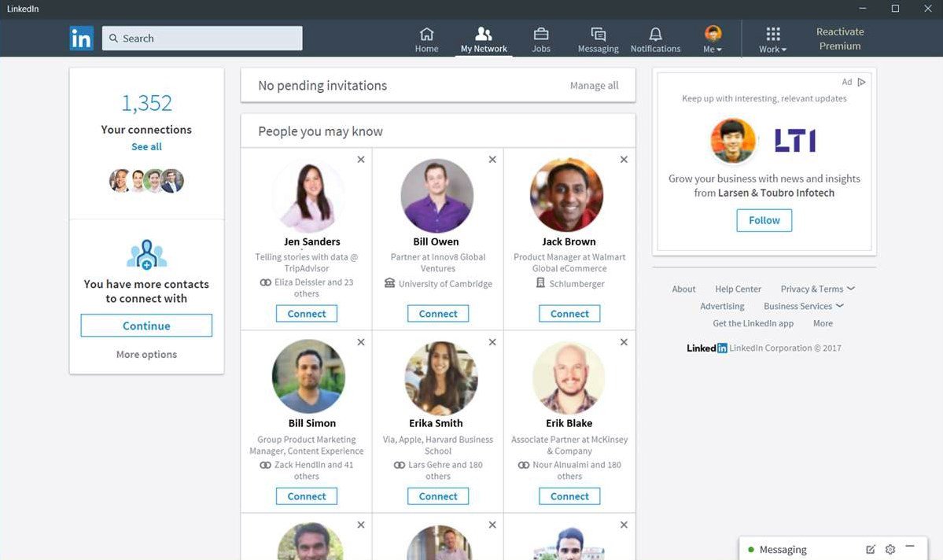Click Reactivate Premium link
943x560 pixels.
point(839,39)
